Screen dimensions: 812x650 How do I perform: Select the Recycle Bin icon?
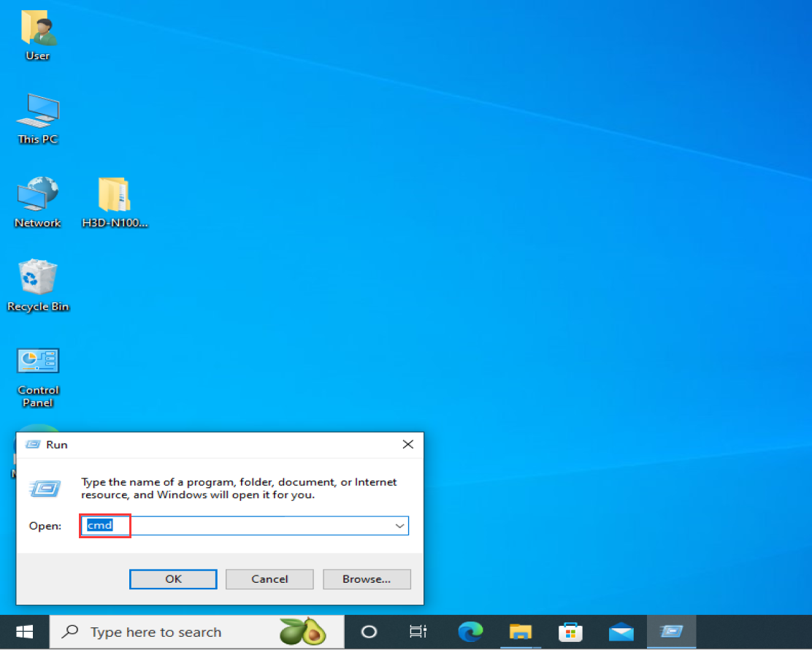pyautogui.click(x=38, y=286)
